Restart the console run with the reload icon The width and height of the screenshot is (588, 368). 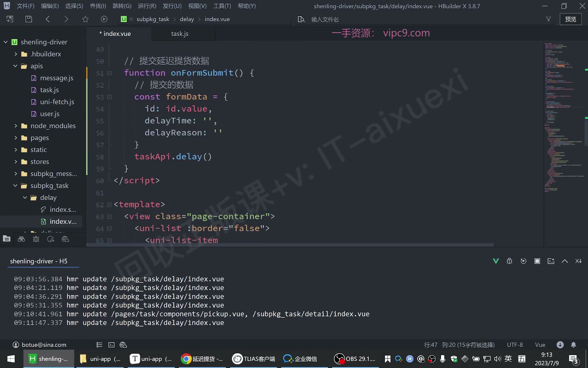pyautogui.click(x=523, y=261)
